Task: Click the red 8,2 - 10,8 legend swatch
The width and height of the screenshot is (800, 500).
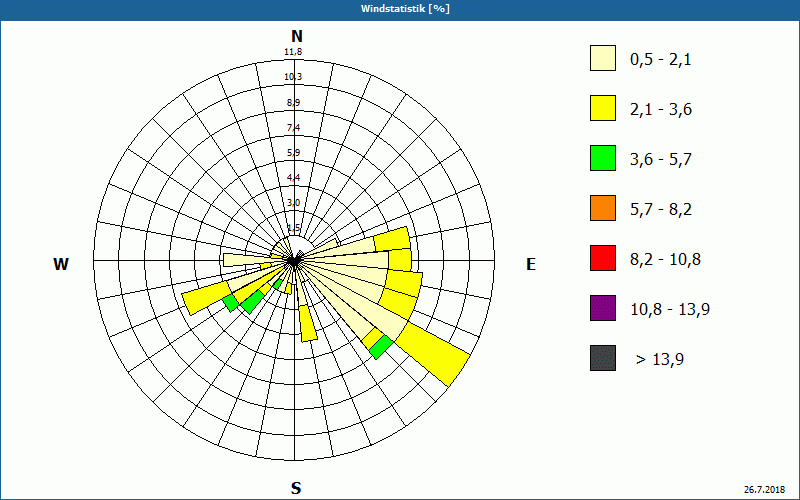Action: [x=603, y=258]
